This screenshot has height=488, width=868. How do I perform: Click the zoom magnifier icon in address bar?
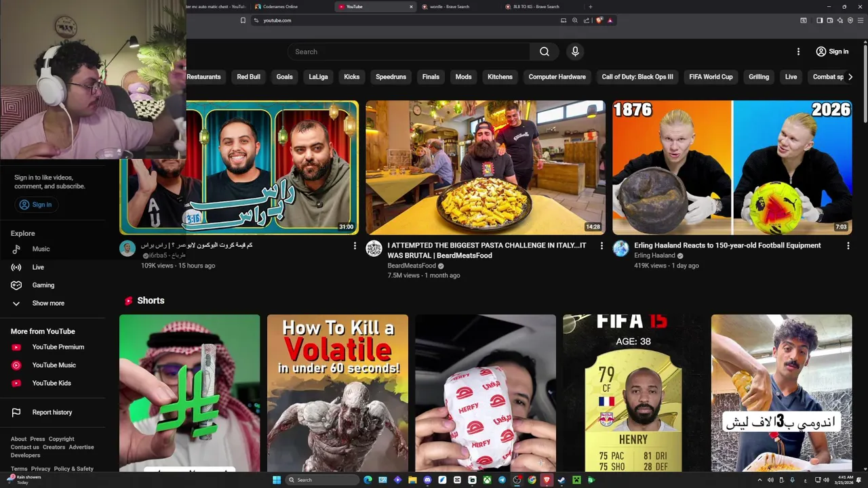click(575, 20)
